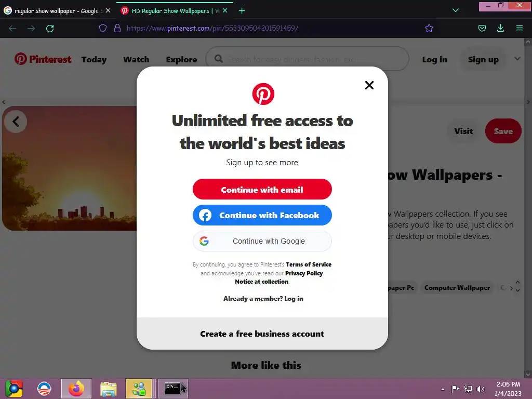Screen dimensions: 532x399
Task: Open the Notice at collection link
Action: pyautogui.click(x=262, y=282)
